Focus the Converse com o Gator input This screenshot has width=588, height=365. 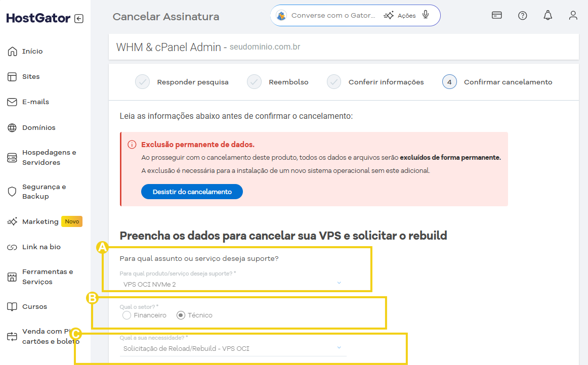[x=333, y=15]
